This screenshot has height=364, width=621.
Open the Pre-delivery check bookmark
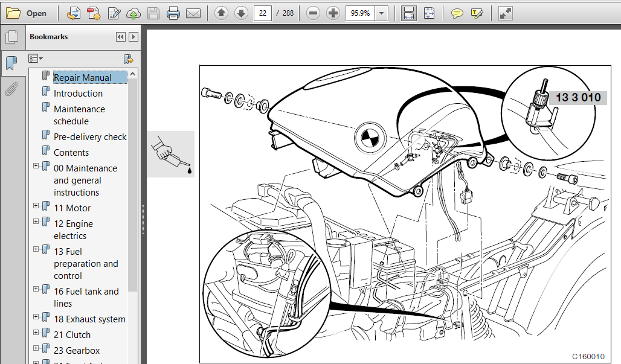(x=90, y=137)
